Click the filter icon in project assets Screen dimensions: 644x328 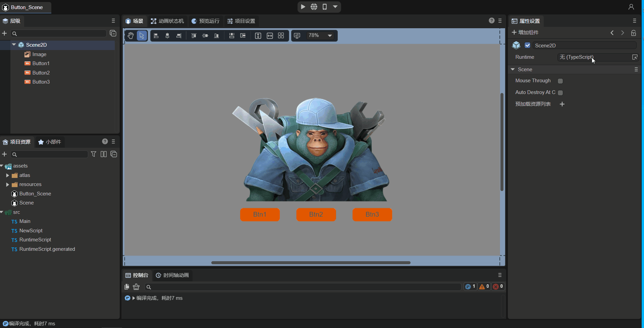click(94, 154)
